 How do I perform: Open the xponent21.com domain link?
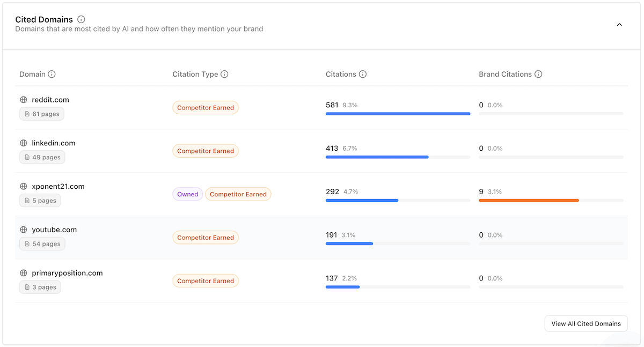click(x=58, y=187)
